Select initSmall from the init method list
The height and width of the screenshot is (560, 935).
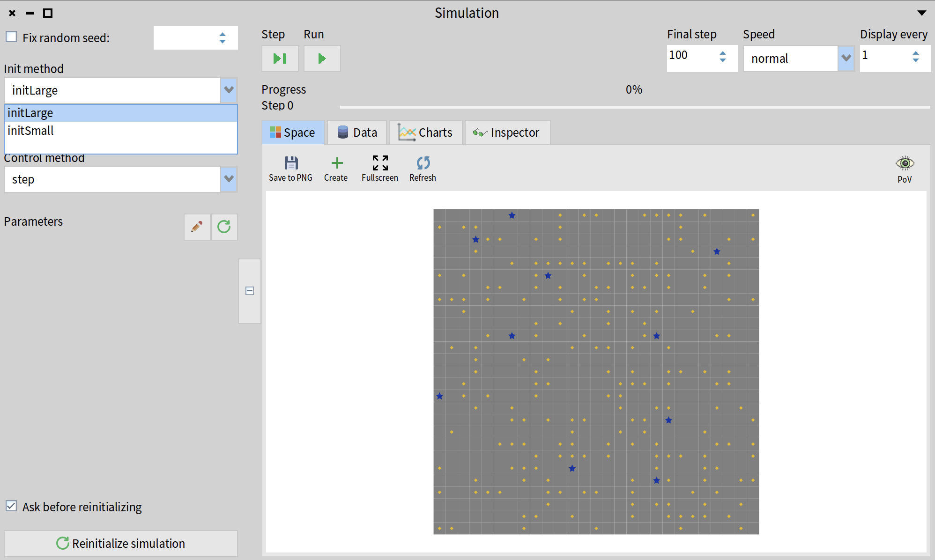click(x=31, y=131)
